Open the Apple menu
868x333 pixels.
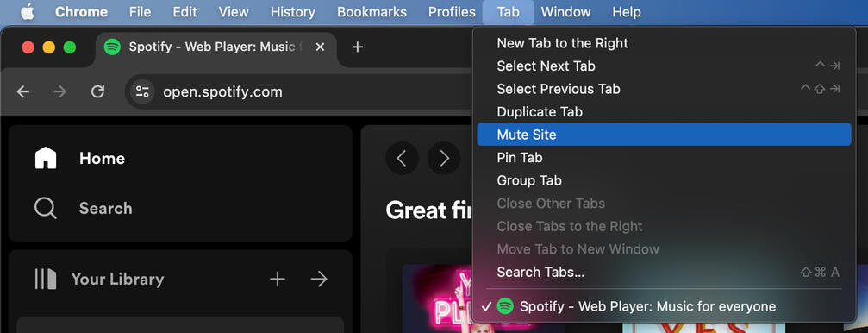pos(27,11)
